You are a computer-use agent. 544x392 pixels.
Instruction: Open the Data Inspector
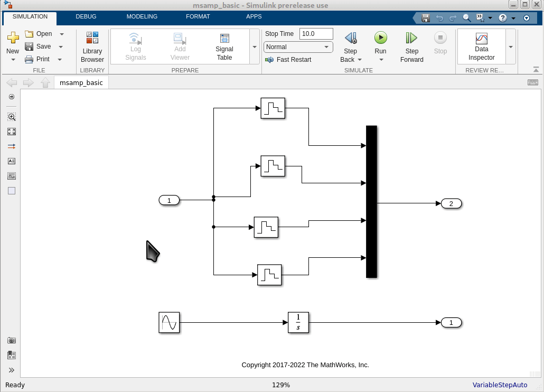click(x=481, y=47)
